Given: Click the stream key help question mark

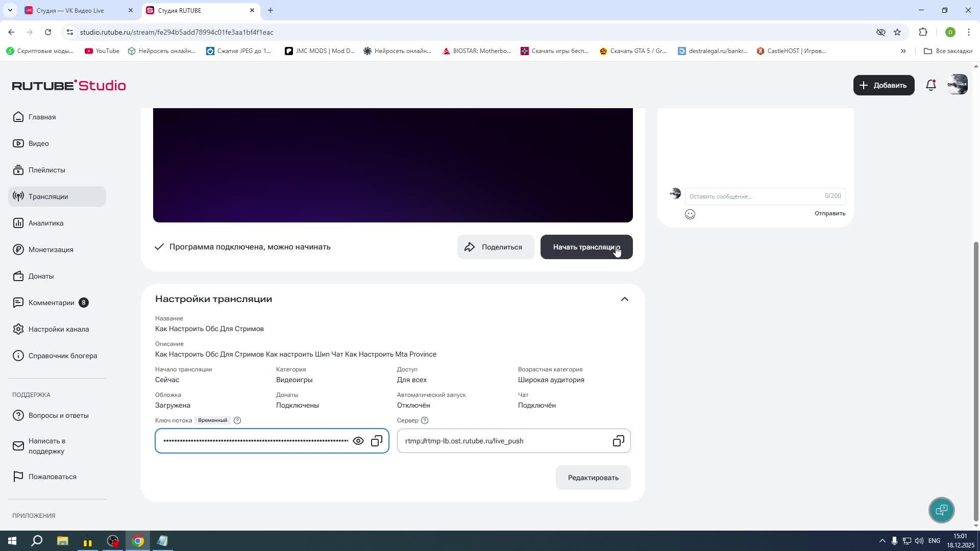Looking at the screenshot, I should pyautogui.click(x=237, y=420).
